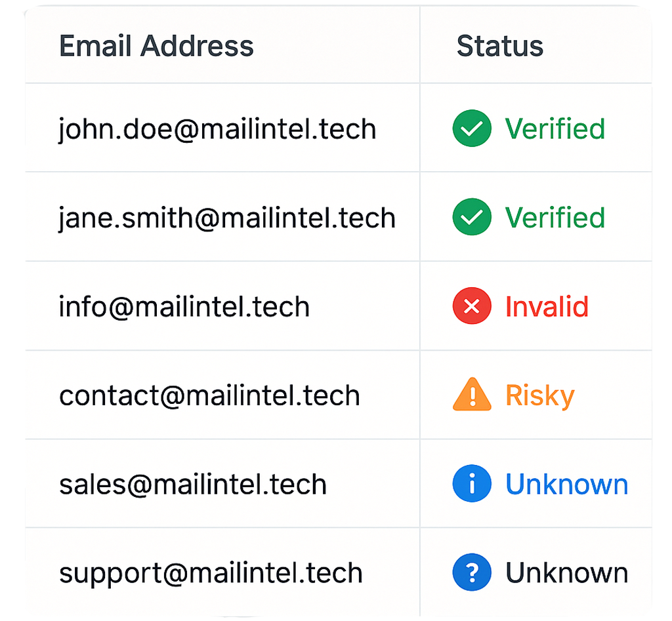Click the green checkmark icon beside john.doe
672x621 pixels.
tap(472, 129)
